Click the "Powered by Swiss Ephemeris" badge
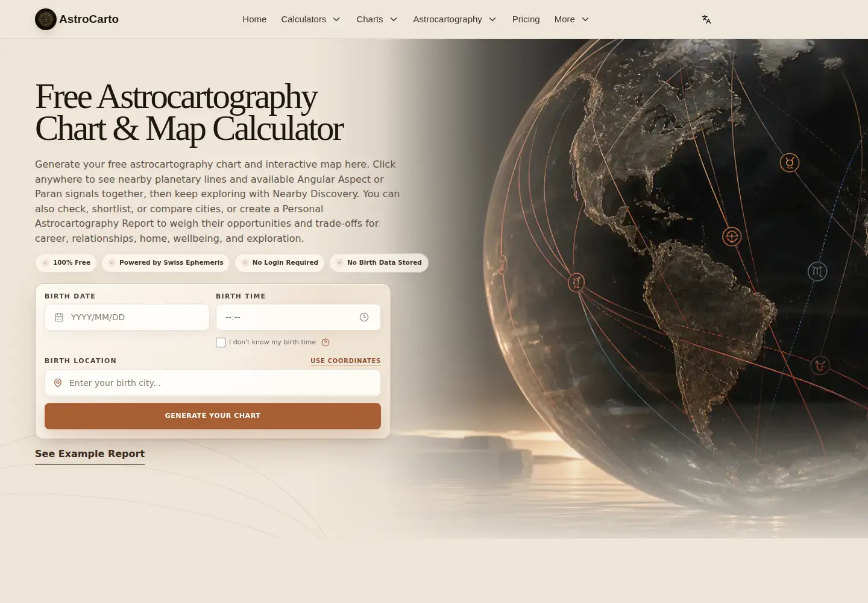 tap(166, 263)
